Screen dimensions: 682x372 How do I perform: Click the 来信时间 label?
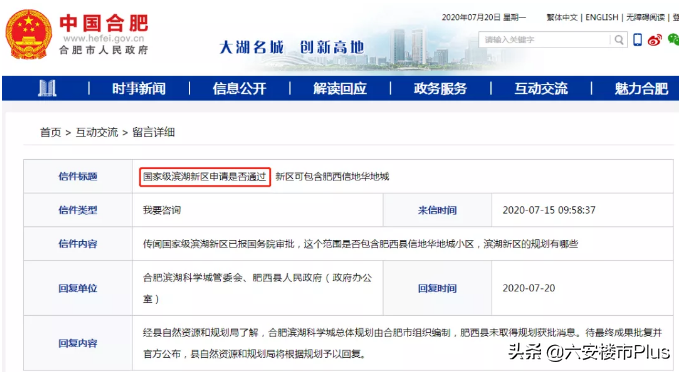tap(437, 210)
